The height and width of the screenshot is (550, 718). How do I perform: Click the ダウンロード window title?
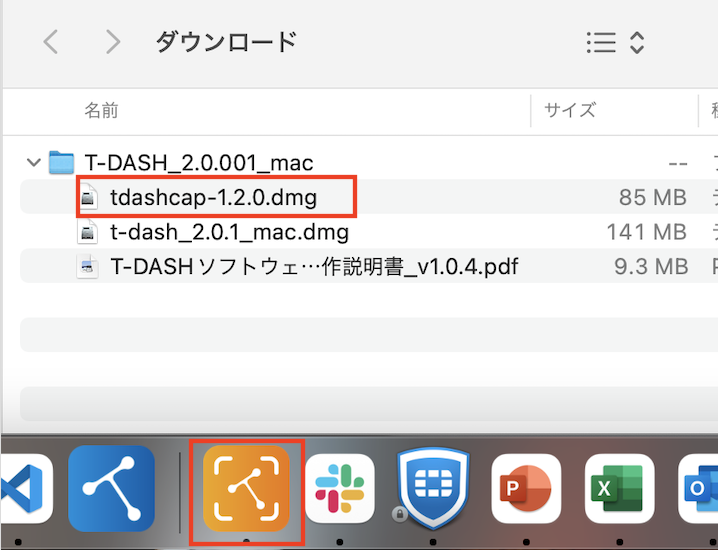226,42
